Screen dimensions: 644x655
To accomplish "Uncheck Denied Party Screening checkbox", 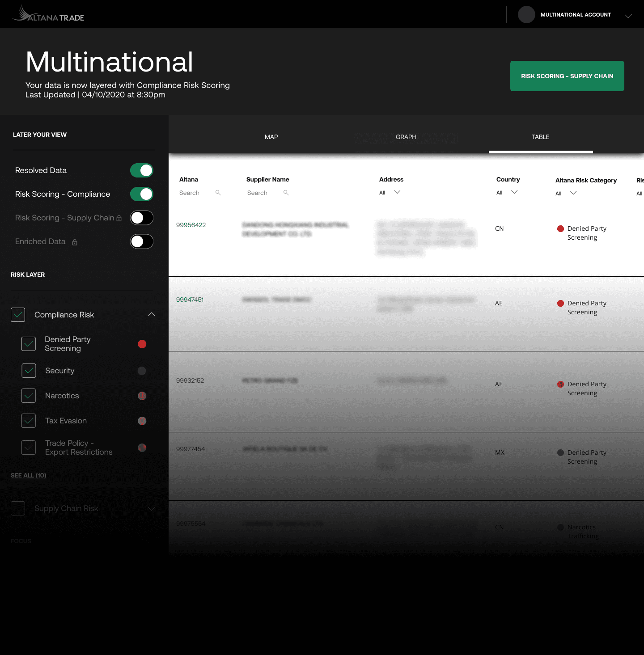I will [x=29, y=344].
